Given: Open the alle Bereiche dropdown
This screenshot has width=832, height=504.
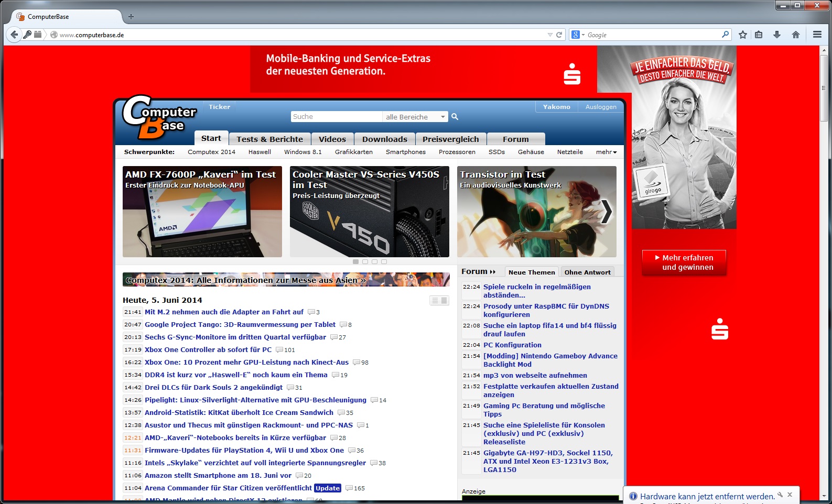Looking at the screenshot, I should click(415, 117).
